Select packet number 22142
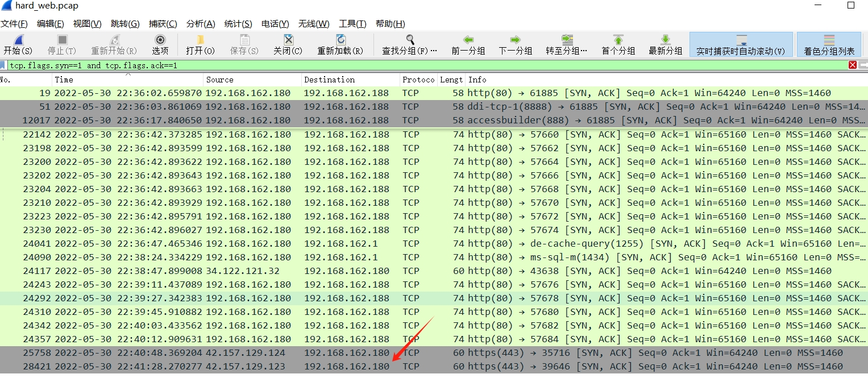Viewport: 868px width, 378px height. pos(434,135)
